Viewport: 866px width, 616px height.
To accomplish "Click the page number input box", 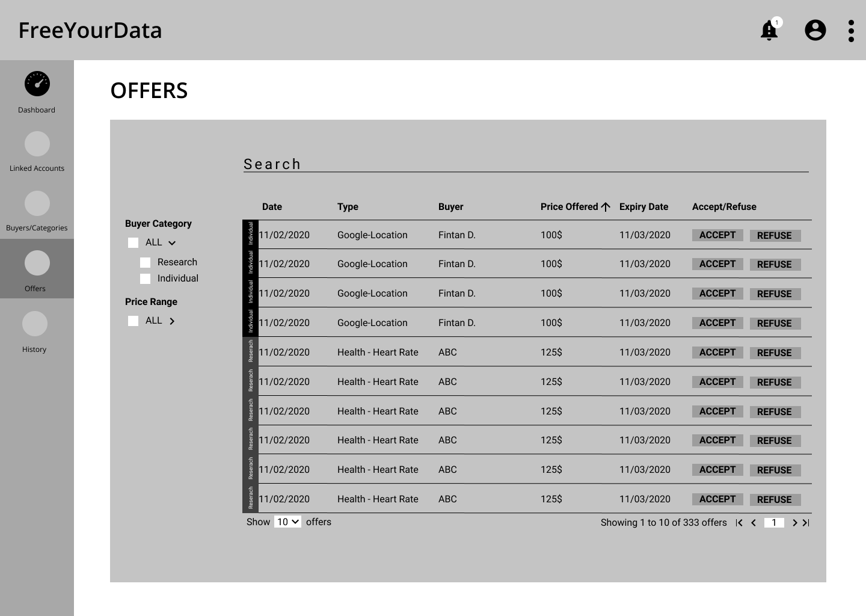I will pos(774,523).
